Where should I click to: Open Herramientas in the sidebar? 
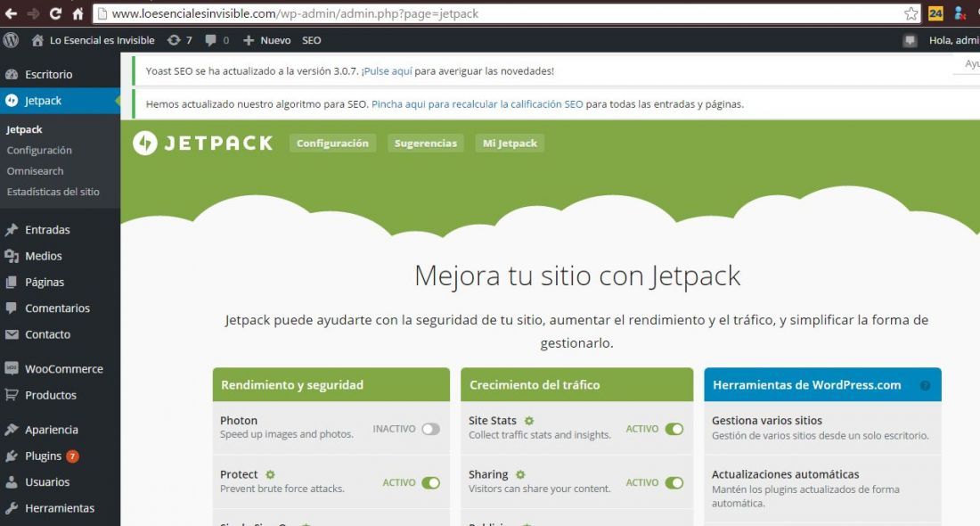60,508
